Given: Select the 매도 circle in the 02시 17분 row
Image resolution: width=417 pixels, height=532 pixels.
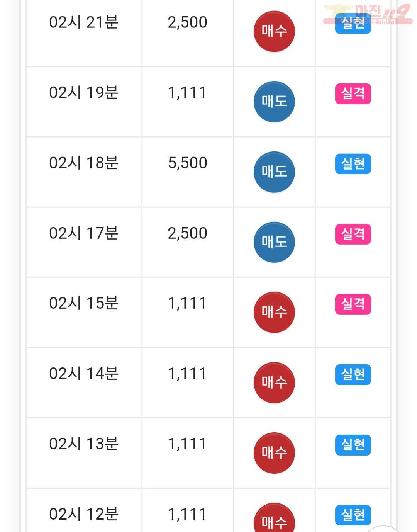Looking at the screenshot, I should pyautogui.click(x=274, y=242).
